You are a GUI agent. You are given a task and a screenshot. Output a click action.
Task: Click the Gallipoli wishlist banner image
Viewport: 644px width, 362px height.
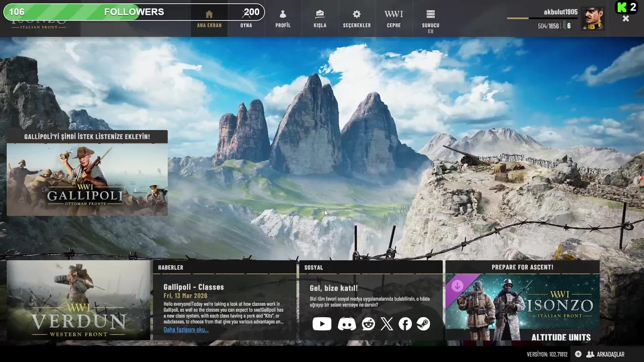coord(87,179)
